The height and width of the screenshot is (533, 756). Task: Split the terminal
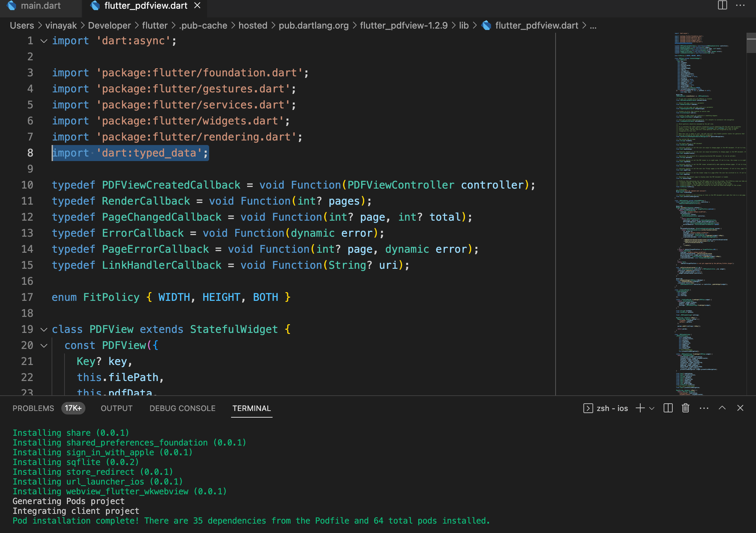click(x=668, y=408)
